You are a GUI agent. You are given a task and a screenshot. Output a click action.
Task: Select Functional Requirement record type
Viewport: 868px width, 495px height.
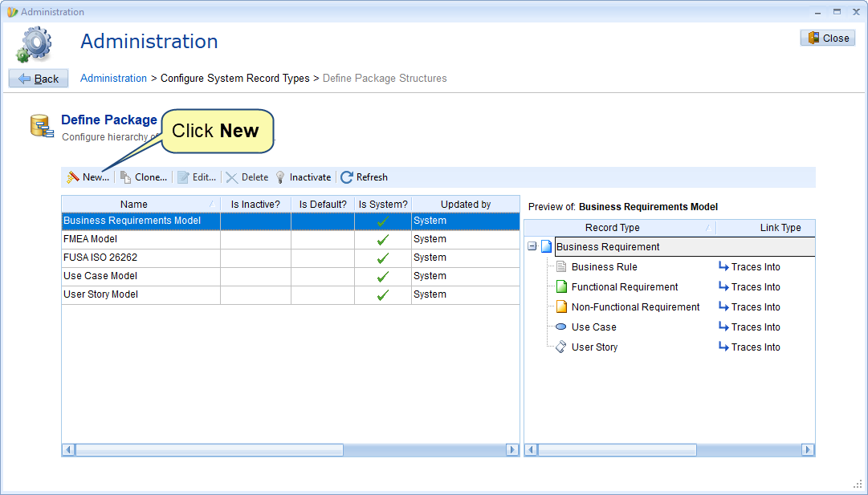coord(625,286)
